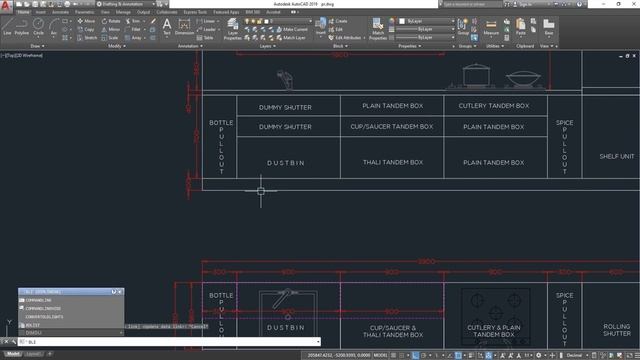This screenshot has width=640, height=360.
Task: Expand the Draw panel
Action: 37,46
